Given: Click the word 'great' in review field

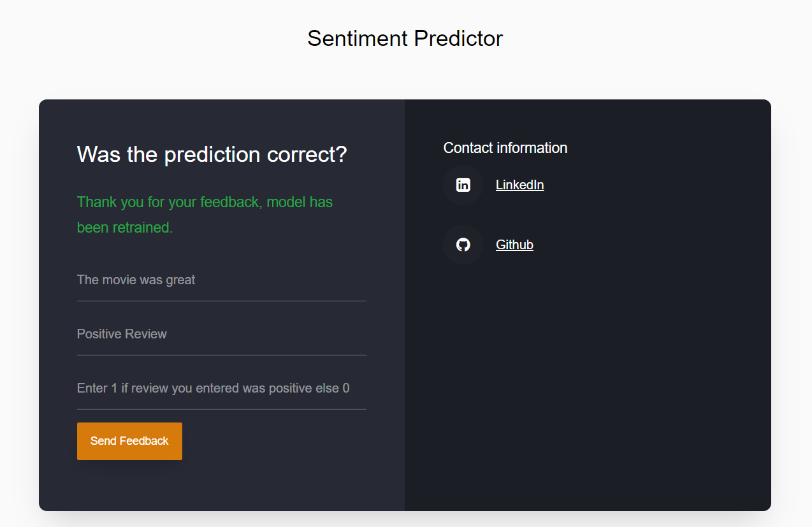Looking at the screenshot, I should pos(181,280).
